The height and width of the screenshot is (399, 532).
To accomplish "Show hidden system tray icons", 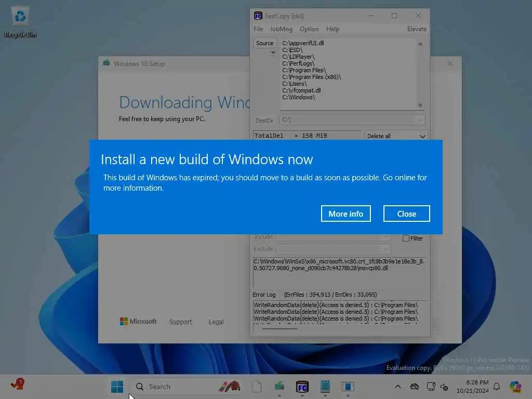I will pos(398,387).
